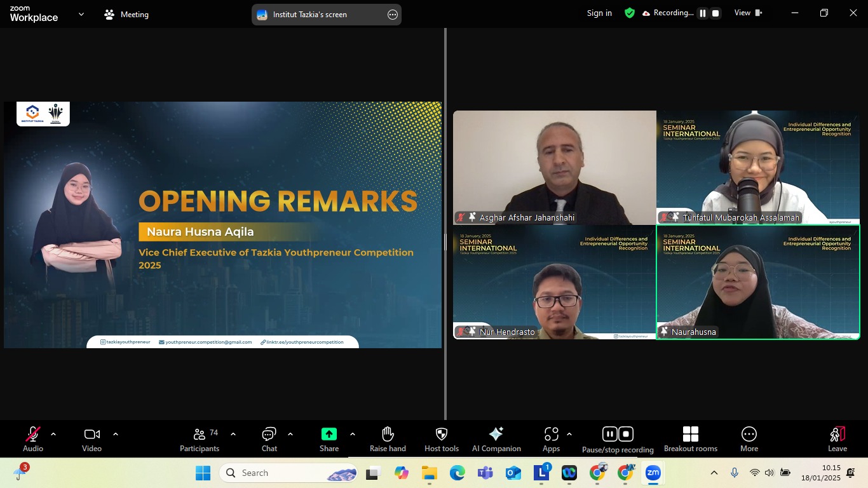This screenshot has height=488, width=868.
Task: Expand the Audio options arrow
Action: (53, 435)
